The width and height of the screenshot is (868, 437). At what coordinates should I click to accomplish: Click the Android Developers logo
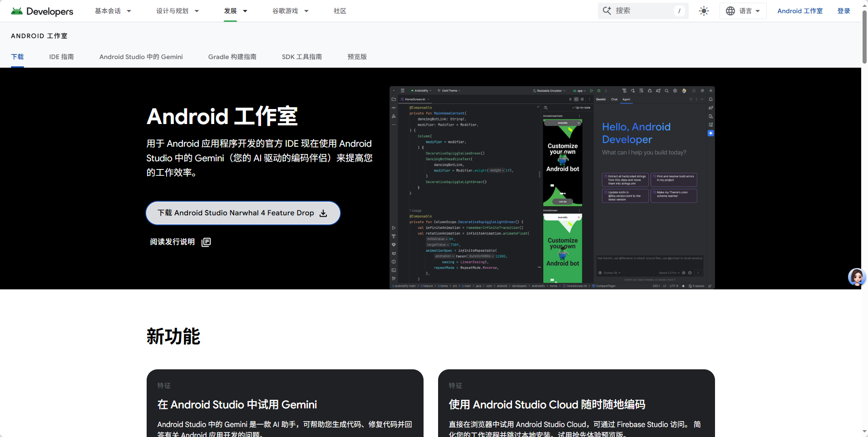(x=42, y=11)
